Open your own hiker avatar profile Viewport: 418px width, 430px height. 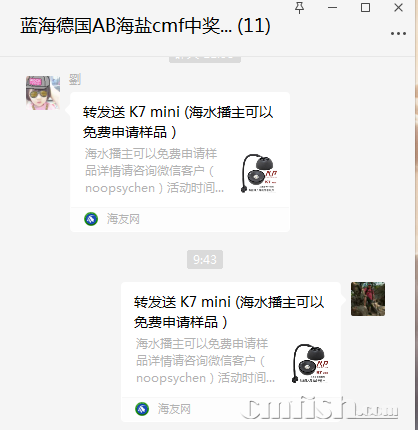[368, 299]
